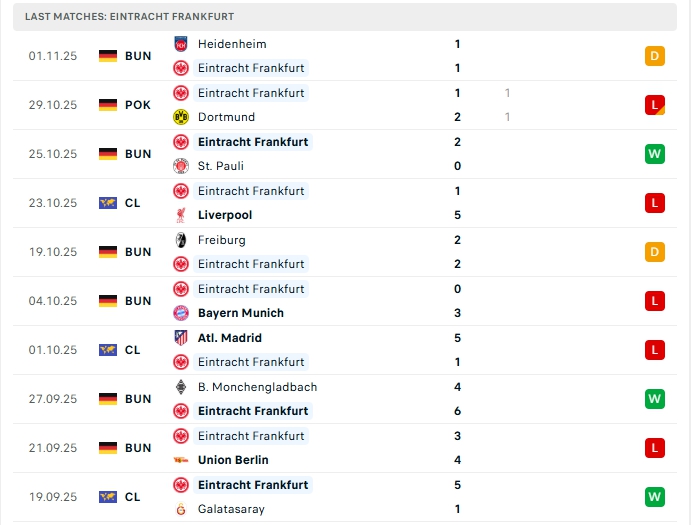Click the CL competition flag on 23.10.25
The width and height of the screenshot is (691, 525).
[108, 203]
